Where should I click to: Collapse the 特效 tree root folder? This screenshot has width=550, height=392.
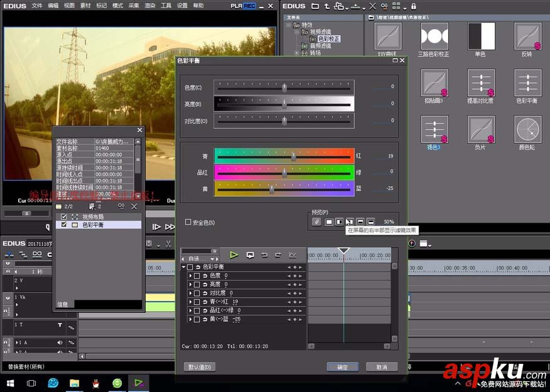tap(288, 25)
